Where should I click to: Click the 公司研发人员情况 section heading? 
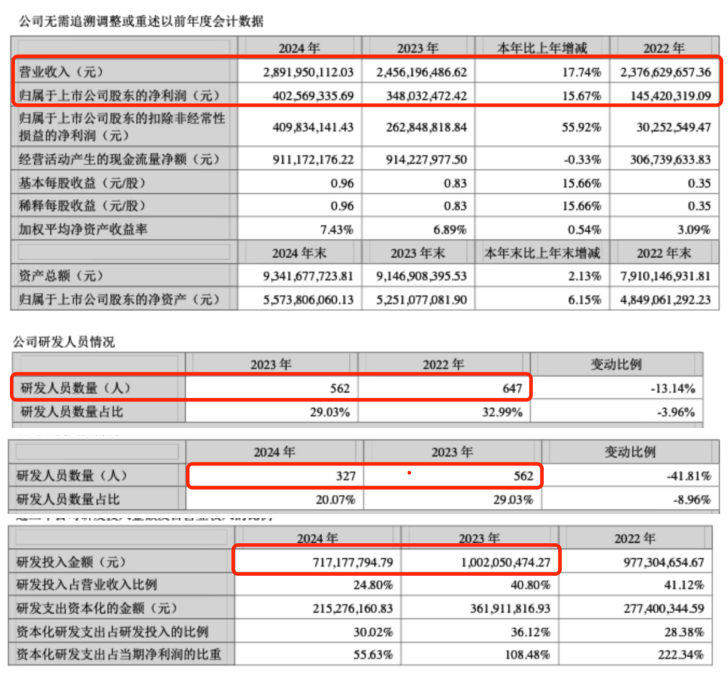(66, 341)
